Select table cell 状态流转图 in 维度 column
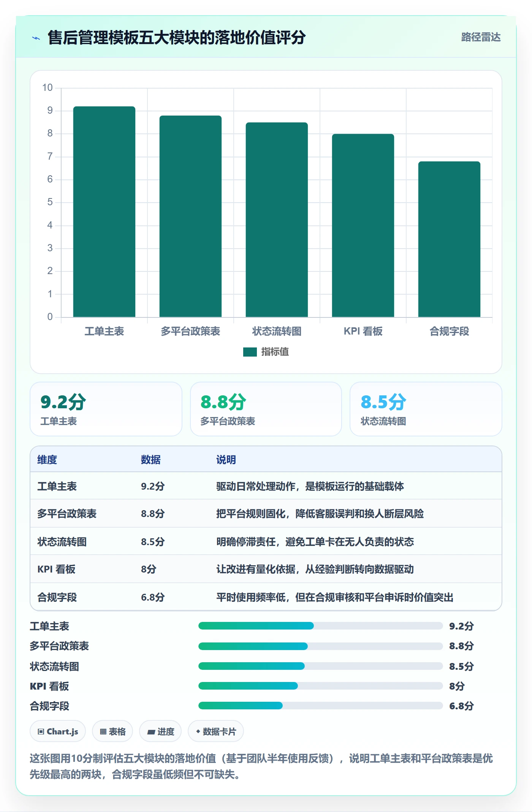This screenshot has height=812, width=532. pyautogui.click(x=62, y=542)
